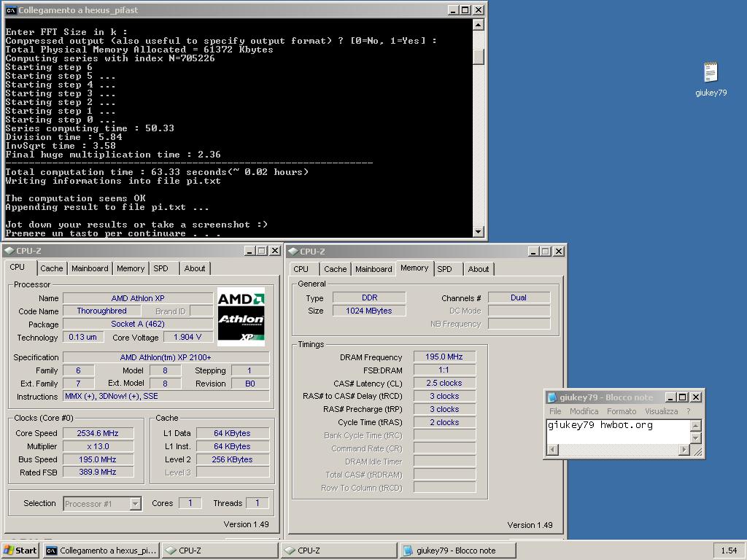The image size is (747, 560).
Task: Open the Formato menu in Notepad
Action: [622, 411]
